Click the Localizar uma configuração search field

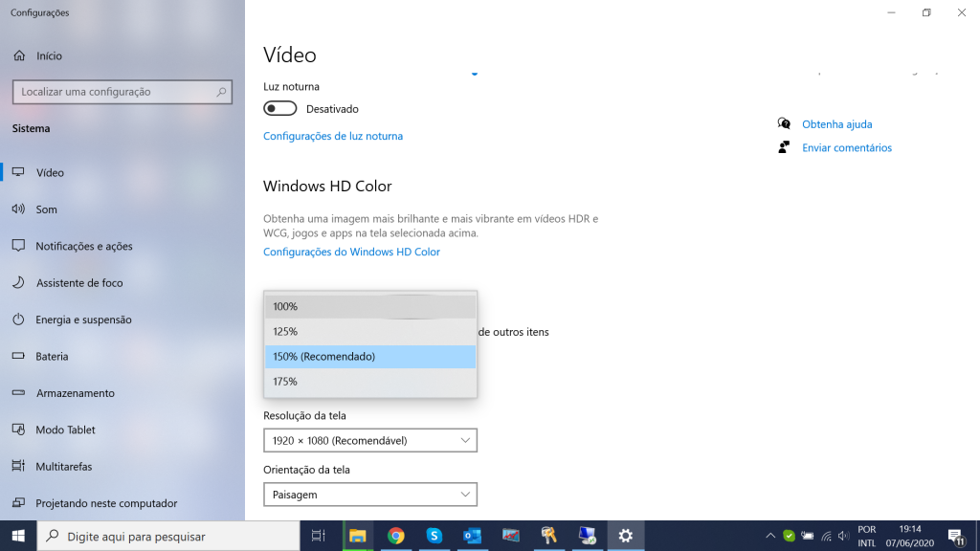click(113, 92)
